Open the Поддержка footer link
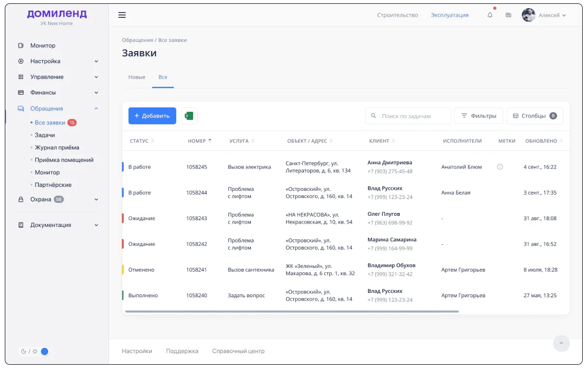The image size is (588, 370). 182,351
